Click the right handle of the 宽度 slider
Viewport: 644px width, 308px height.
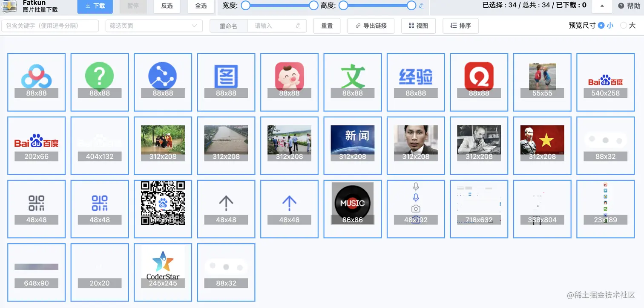click(x=313, y=6)
